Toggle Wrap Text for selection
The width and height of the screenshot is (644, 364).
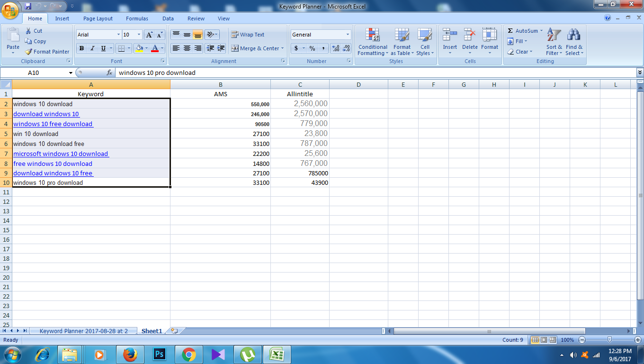[248, 35]
